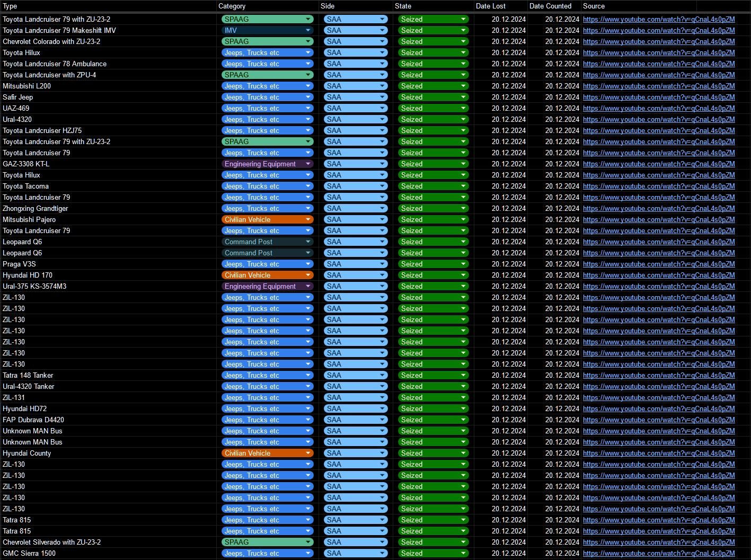
Task: Open YouTube source link for UAZ-469
Action: 659,108
